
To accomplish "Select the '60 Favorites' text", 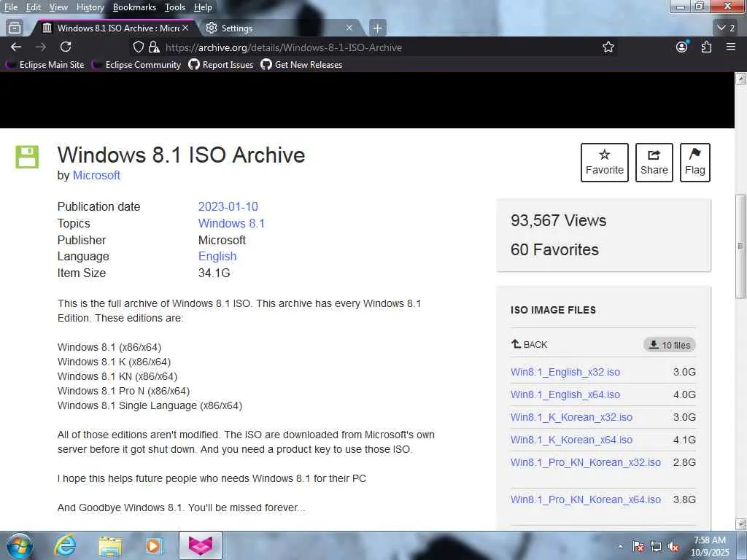I will coord(554,249).
